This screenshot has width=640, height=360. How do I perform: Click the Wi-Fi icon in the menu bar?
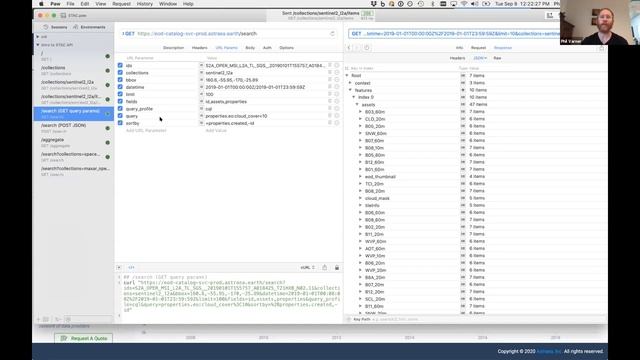point(464,4)
